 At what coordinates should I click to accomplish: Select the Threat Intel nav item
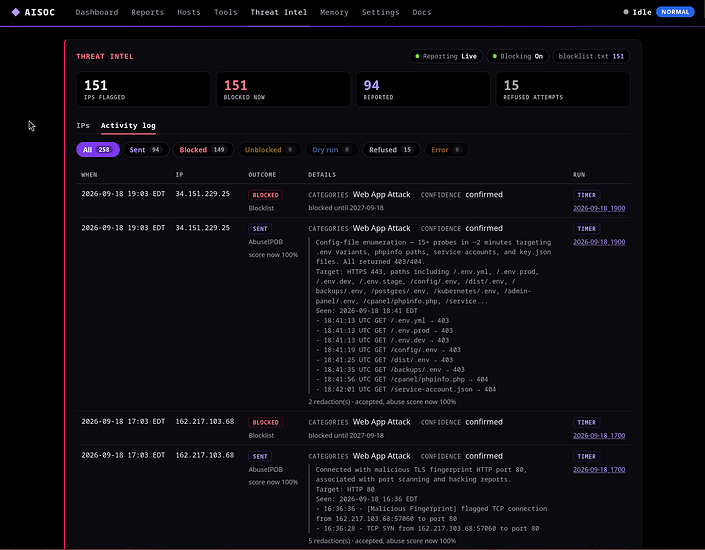pyautogui.click(x=279, y=12)
